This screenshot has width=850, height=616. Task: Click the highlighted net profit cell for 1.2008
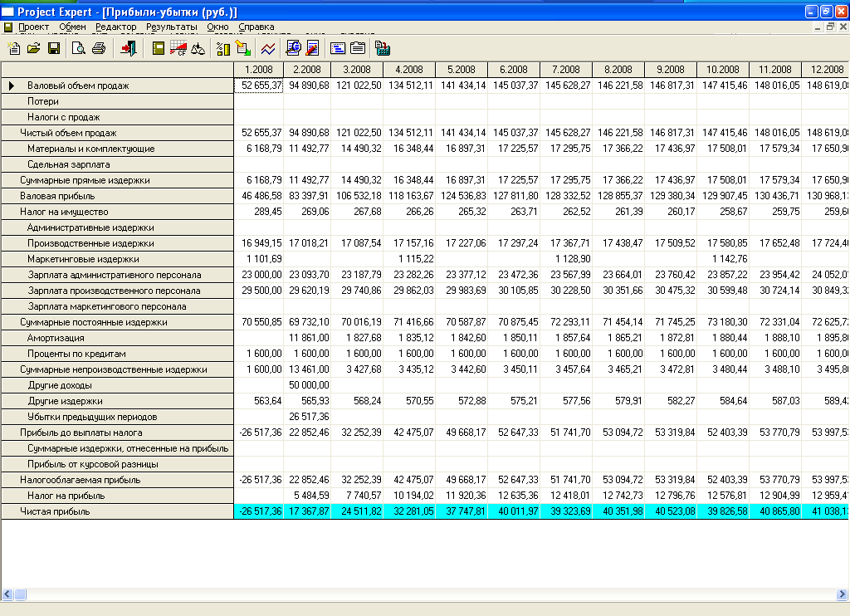pos(259,511)
